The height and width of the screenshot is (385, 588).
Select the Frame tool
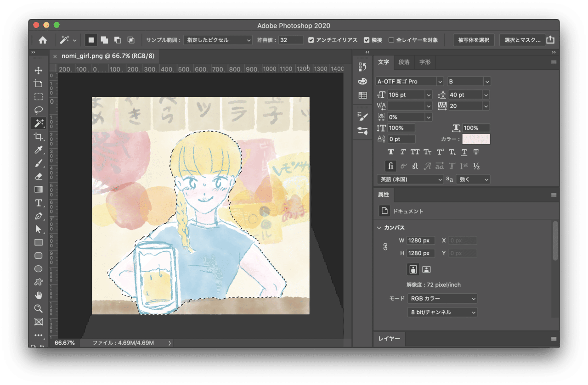click(39, 322)
